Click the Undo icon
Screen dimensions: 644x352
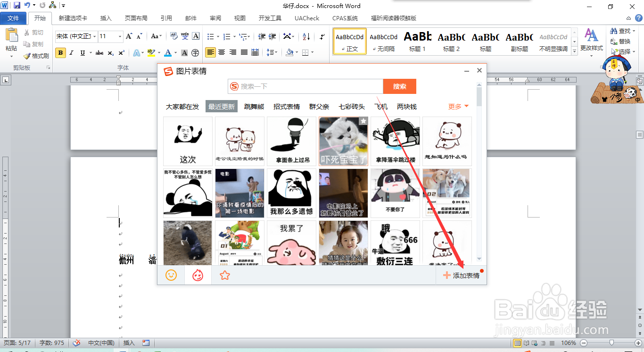(x=27, y=6)
